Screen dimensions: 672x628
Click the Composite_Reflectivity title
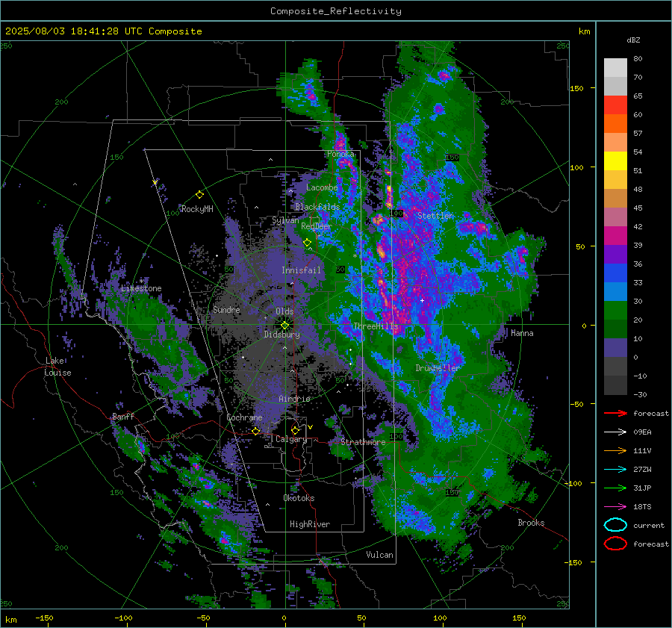(336, 11)
